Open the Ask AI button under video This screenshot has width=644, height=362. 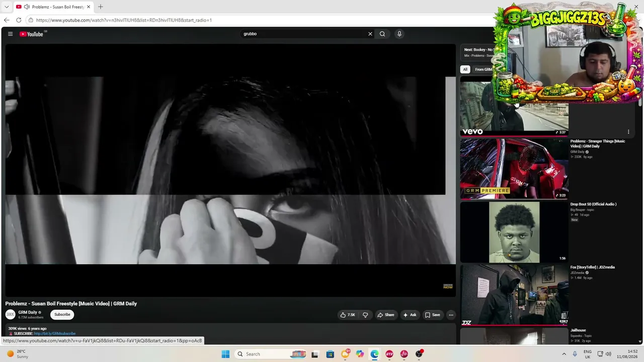point(410,315)
